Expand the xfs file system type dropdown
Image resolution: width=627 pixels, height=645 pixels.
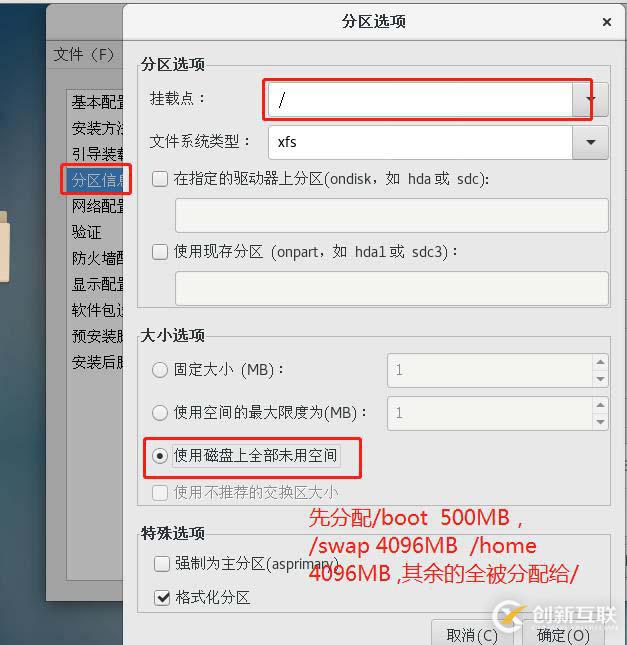click(x=590, y=142)
